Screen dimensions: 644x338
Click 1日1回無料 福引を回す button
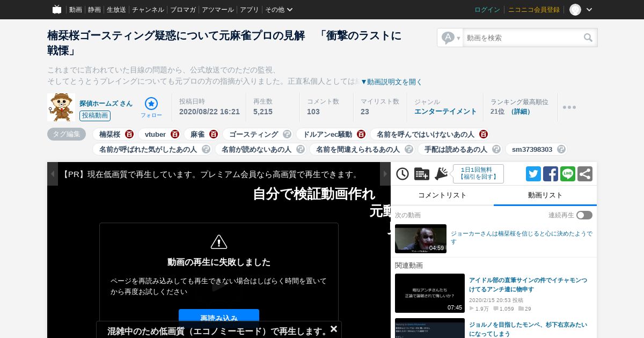478,174
